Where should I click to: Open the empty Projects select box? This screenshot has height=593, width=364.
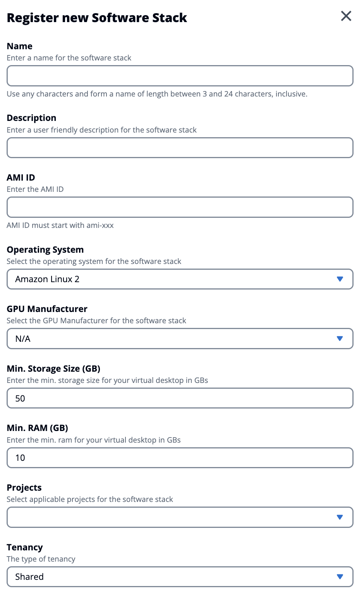tap(170, 517)
